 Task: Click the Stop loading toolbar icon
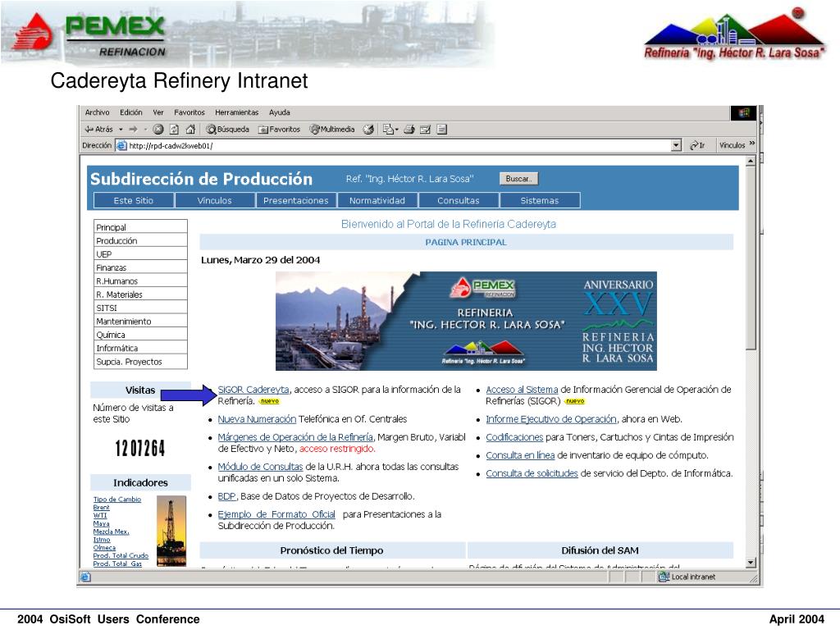pos(158,129)
